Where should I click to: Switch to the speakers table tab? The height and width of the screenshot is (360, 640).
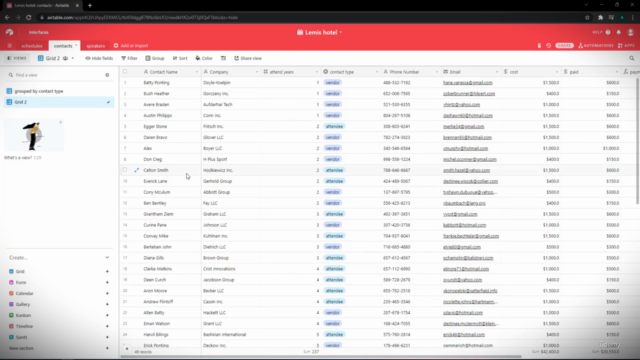[96, 46]
